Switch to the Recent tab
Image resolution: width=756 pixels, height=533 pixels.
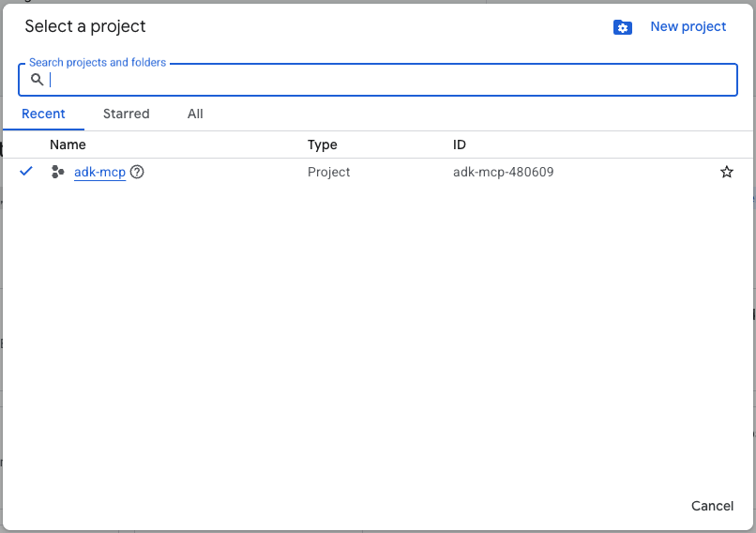pos(43,114)
